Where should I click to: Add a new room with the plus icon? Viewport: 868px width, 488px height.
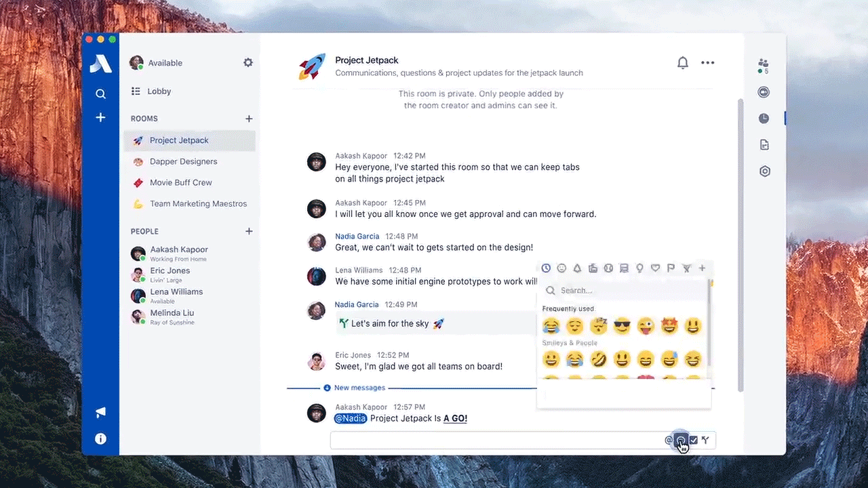pyautogui.click(x=249, y=119)
